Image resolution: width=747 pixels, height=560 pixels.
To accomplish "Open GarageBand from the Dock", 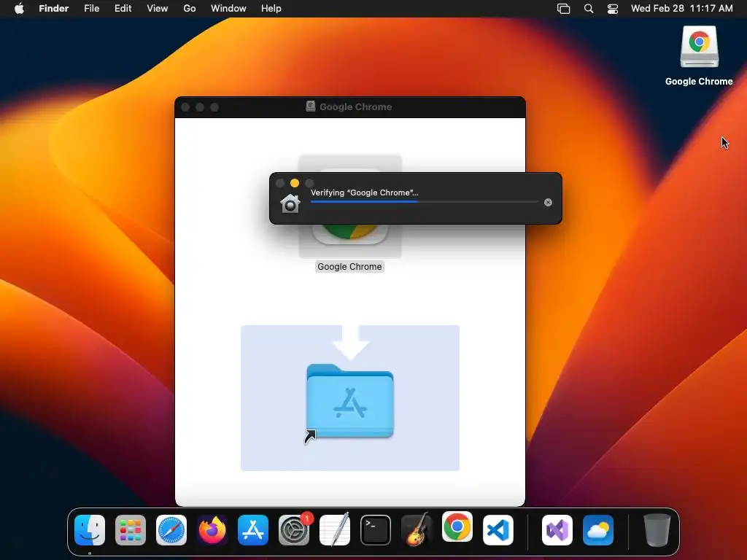I will [x=417, y=529].
